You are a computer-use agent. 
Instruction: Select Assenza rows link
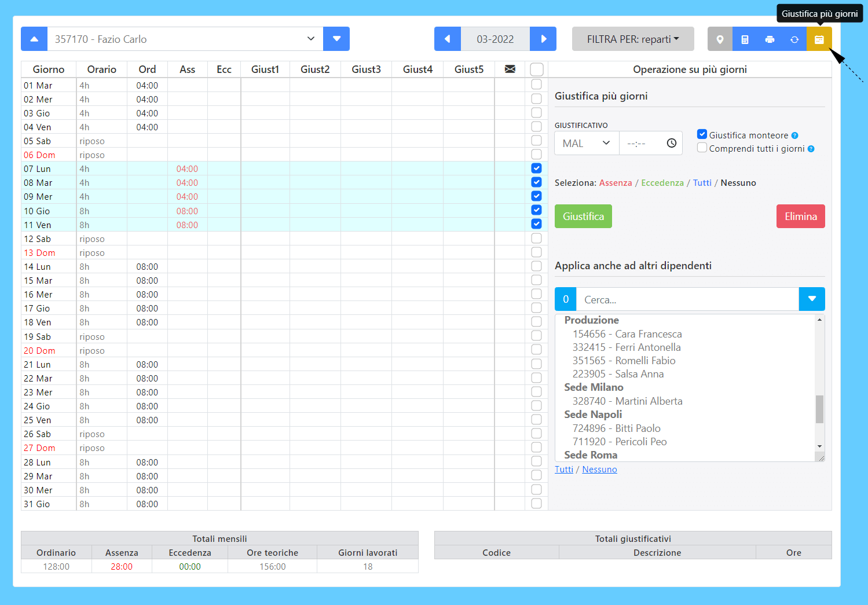click(x=616, y=183)
